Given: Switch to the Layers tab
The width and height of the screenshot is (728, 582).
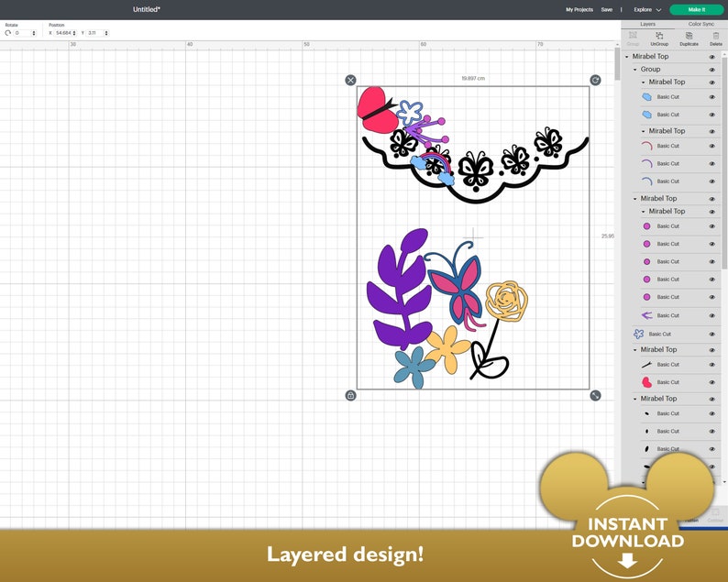Looking at the screenshot, I should pyautogui.click(x=647, y=24).
